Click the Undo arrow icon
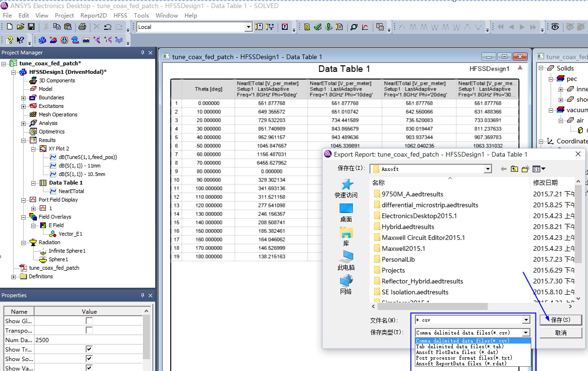588x371 pixels. pyautogui.click(x=108, y=27)
